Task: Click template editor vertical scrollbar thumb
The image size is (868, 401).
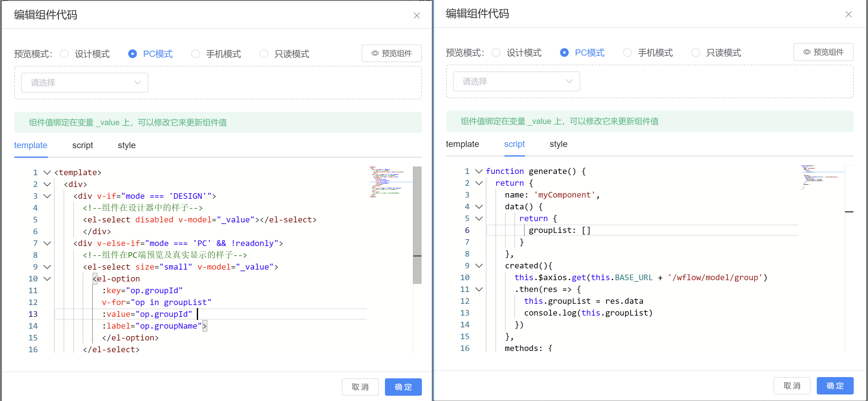Action: coord(417,225)
